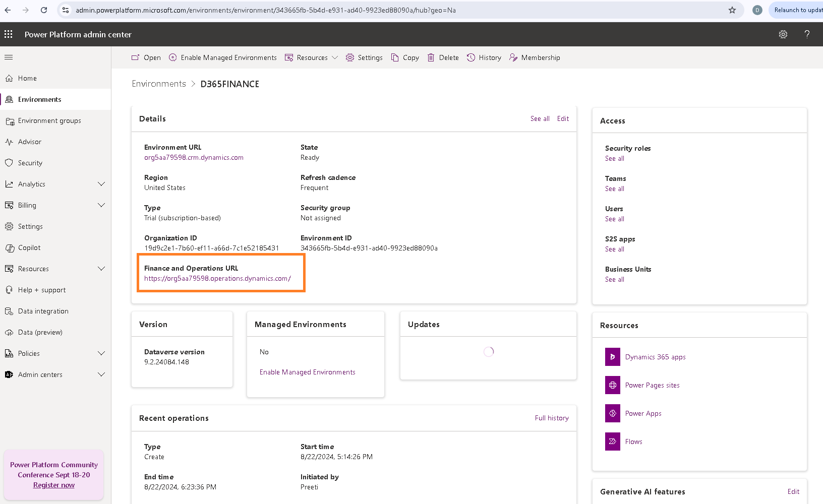This screenshot has height=504, width=823.
Task: Click the Dynamics 365 apps purple icon
Action: [x=613, y=357]
